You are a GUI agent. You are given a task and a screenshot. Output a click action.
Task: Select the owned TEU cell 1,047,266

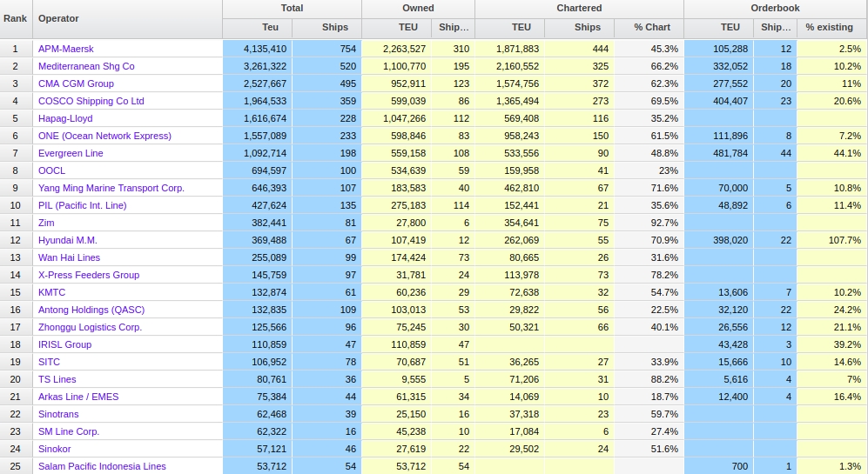[x=396, y=118]
